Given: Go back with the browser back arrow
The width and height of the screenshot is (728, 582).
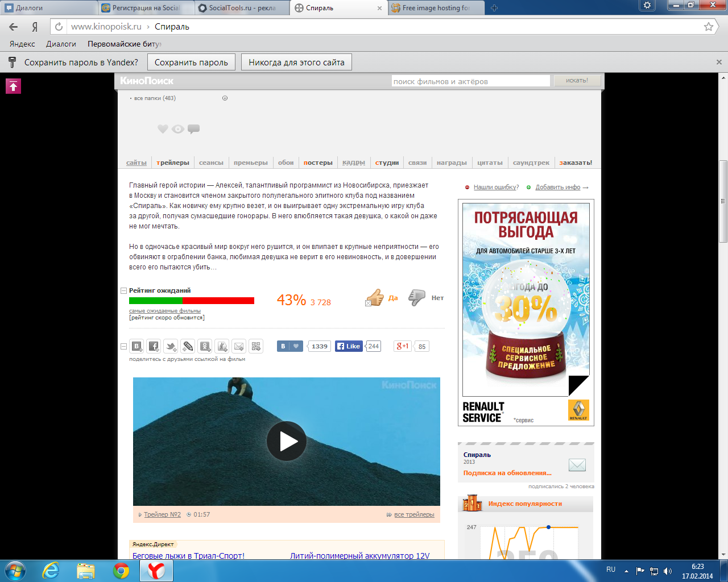Looking at the screenshot, I should (14, 27).
